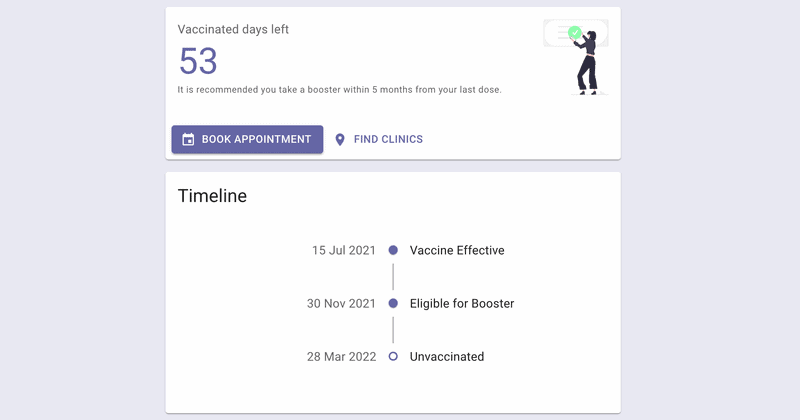This screenshot has width=800, height=420.
Task: Click the 30 Nov 2021 date
Action: [341, 303]
